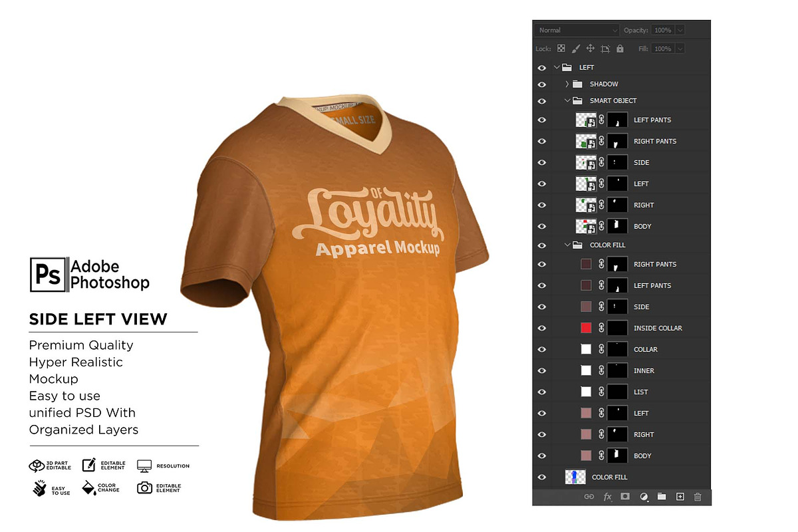The width and height of the screenshot is (798, 532).
Task: Select the bottom COLOR FILL layer
Action: click(x=609, y=477)
